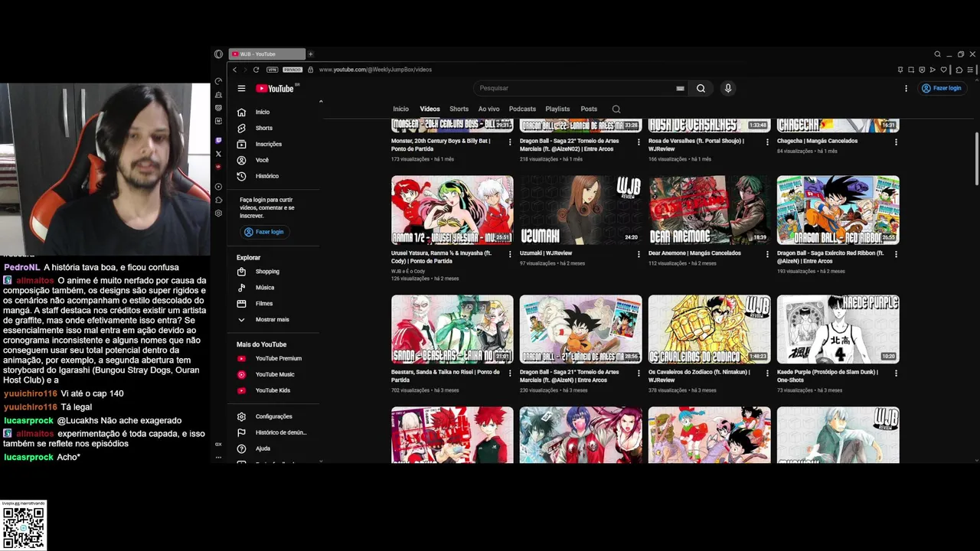Open the Os Cavaleiros do Zodíaco thumbnail

(710, 329)
